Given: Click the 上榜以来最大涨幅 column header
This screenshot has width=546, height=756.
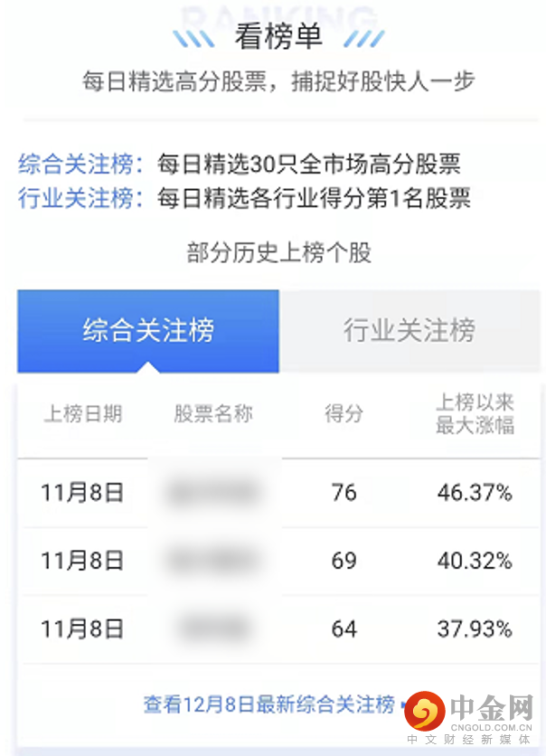Looking at the screenshot, I should 475,414.
